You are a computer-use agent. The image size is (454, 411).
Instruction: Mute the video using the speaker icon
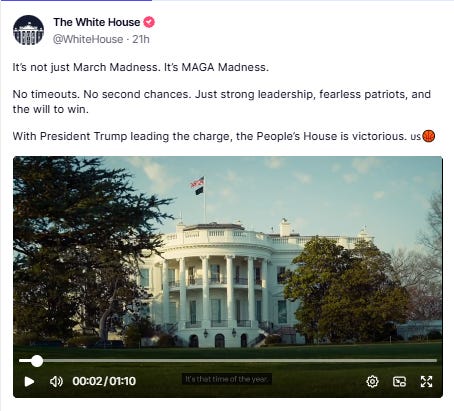point(56,381)
